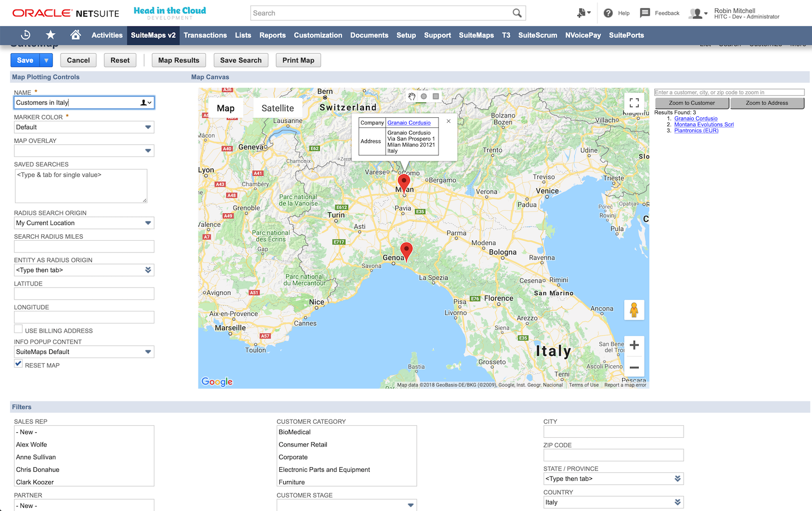
Task: Select the hand pan tool on map
Action: coord(412,97)
